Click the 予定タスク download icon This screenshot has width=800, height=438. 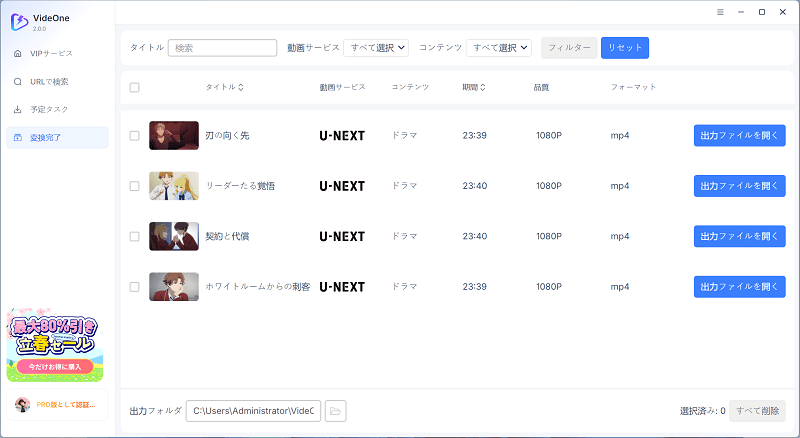(x=18, y=109)
